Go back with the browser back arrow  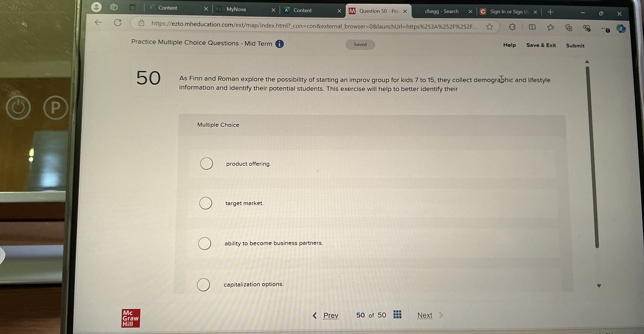pyautogui.click(x=99, y=23)
